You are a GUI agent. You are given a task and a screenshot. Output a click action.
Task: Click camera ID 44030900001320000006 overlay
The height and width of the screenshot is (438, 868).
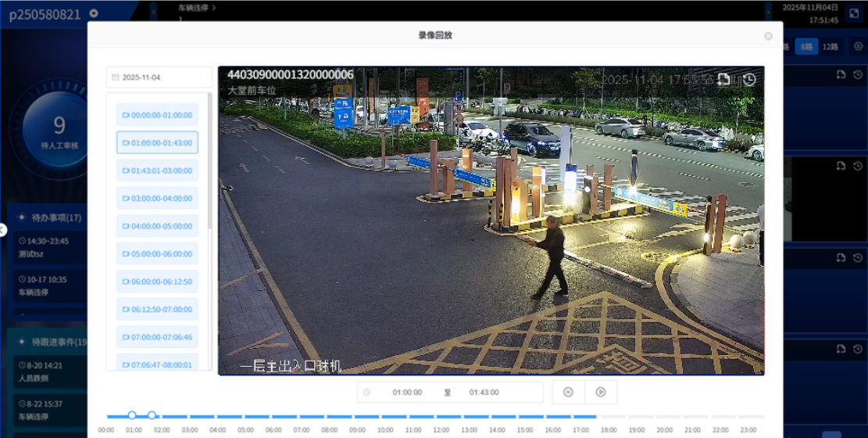coord(291,75)
